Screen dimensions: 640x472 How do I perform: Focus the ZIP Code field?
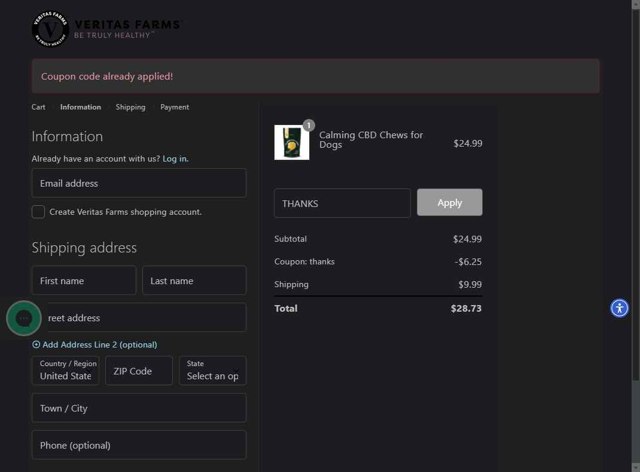tap(139, 370)
